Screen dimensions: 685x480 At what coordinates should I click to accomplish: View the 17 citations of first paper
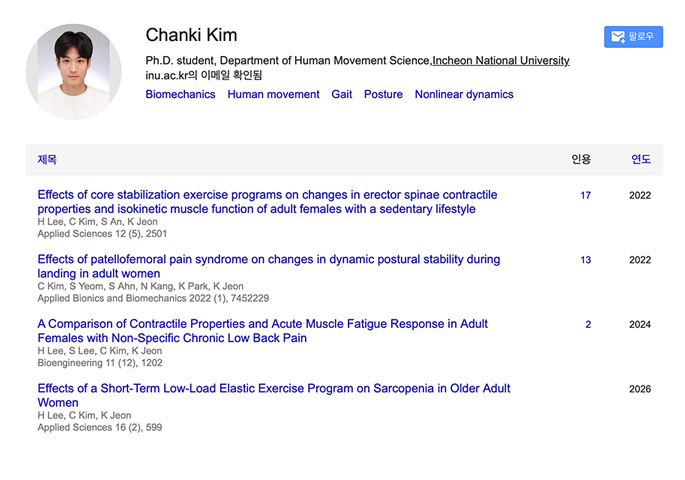[x=585, y=195]
